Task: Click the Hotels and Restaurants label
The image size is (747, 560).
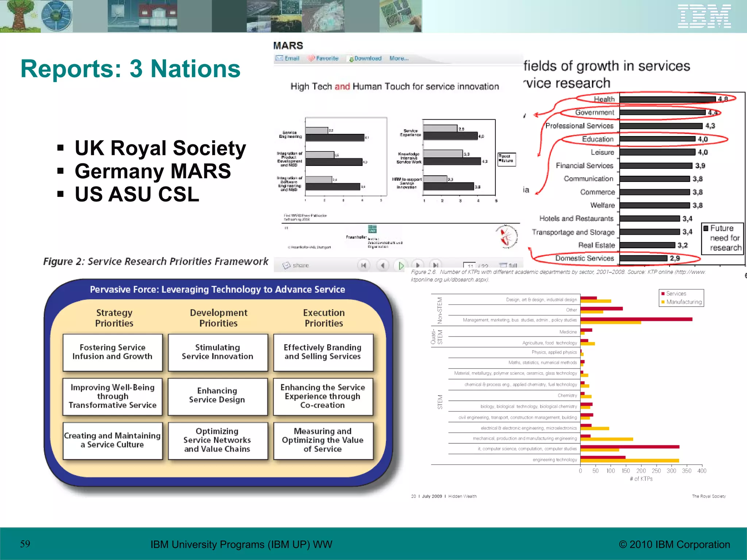Action: [576, 218]
